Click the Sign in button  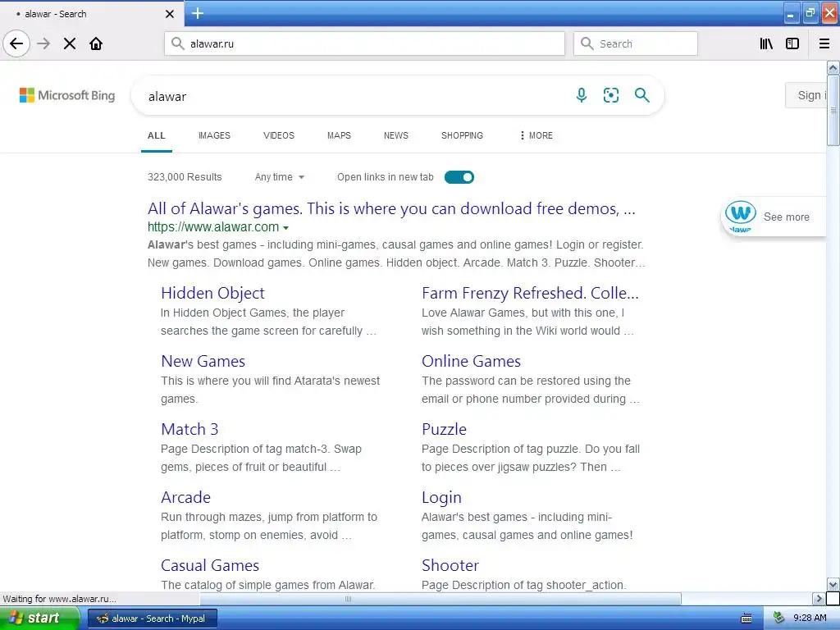[x=806, y=95]
